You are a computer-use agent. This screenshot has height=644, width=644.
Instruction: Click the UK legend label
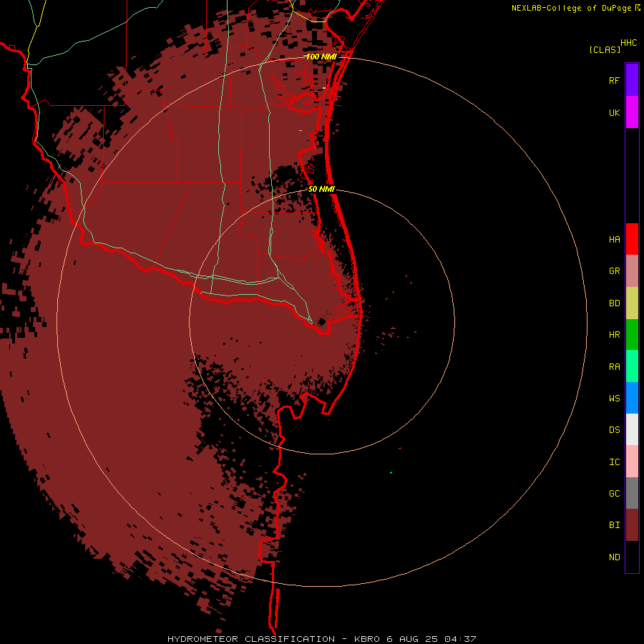[614, 113]
